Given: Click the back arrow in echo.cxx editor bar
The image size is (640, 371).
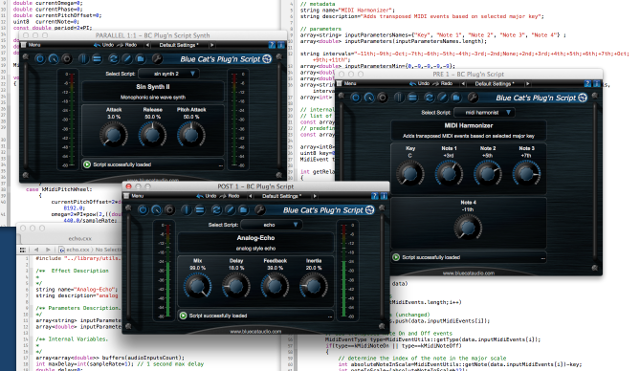Looking at the screenshot, I should [36, 249].
